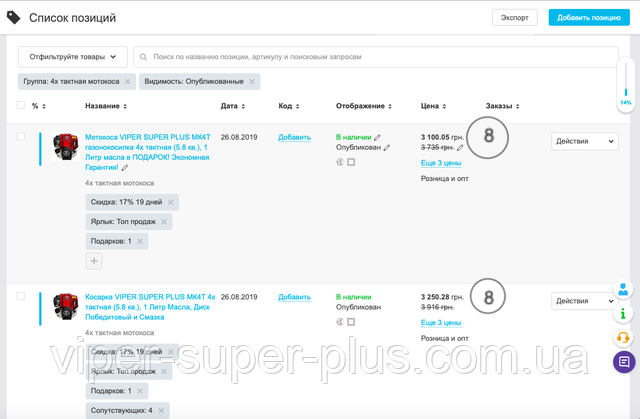The width and height of the screenshot is (640, 419).
Task: Open the user profile floating icon
Action: click(x=623, y=289)
